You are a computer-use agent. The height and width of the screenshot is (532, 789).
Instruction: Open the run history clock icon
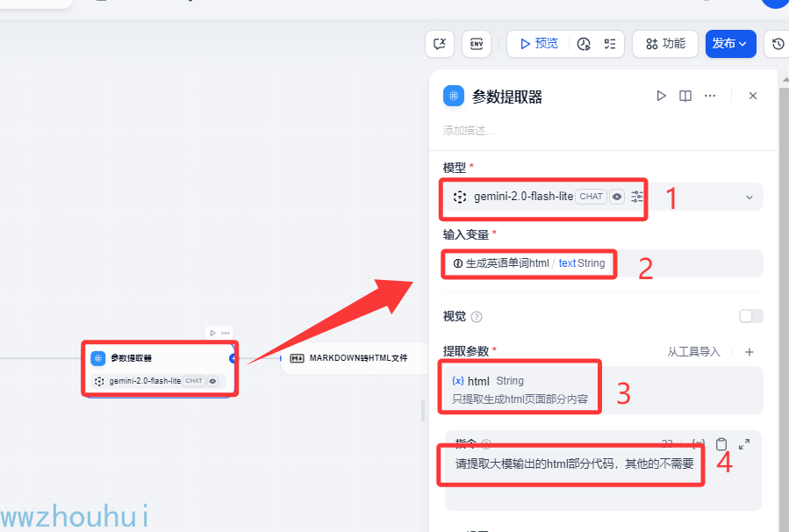click(x=584, y=44)
